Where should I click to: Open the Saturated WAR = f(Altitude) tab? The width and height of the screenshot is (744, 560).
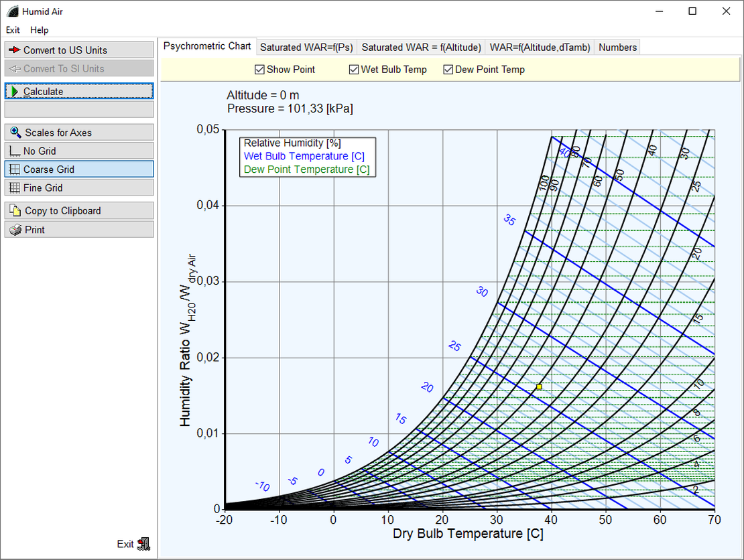pos(421,48)
